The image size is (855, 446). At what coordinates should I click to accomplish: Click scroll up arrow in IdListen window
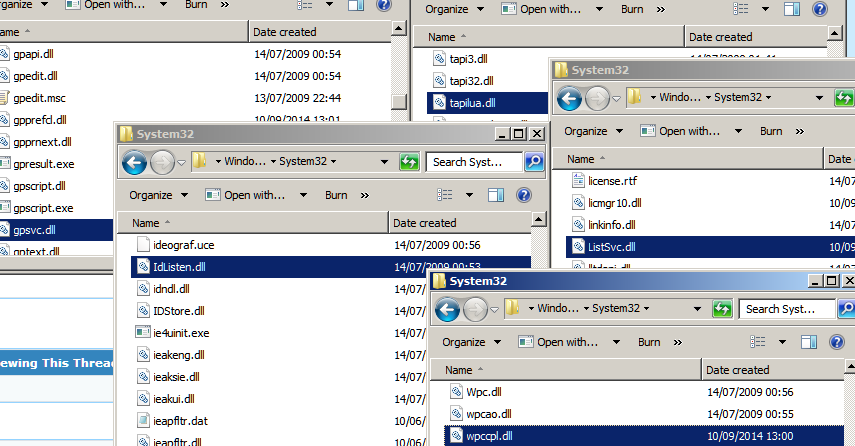[538, 220]
